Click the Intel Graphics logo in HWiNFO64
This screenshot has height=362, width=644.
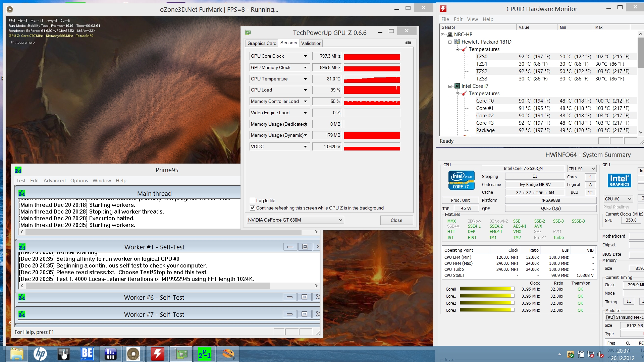pyautogui.click(x=620, y=180)
